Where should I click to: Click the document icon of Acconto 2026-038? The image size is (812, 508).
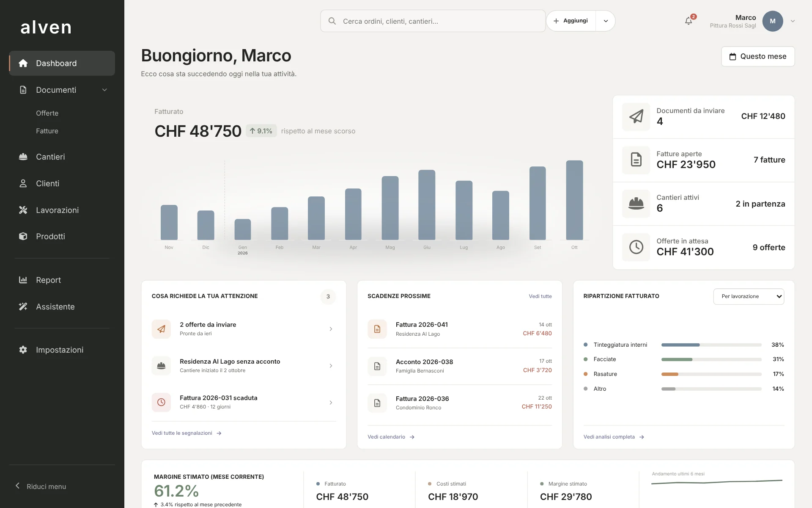[x=377, y=366]
